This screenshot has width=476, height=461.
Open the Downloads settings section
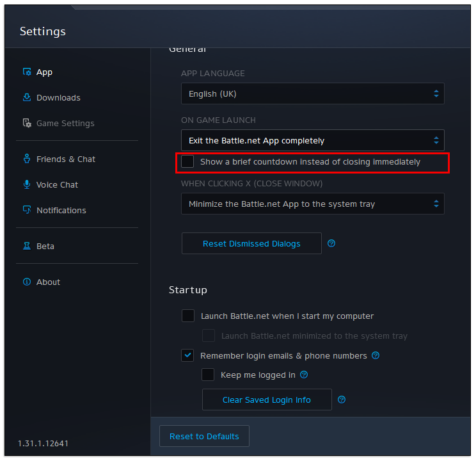click(x=58, y=98)
